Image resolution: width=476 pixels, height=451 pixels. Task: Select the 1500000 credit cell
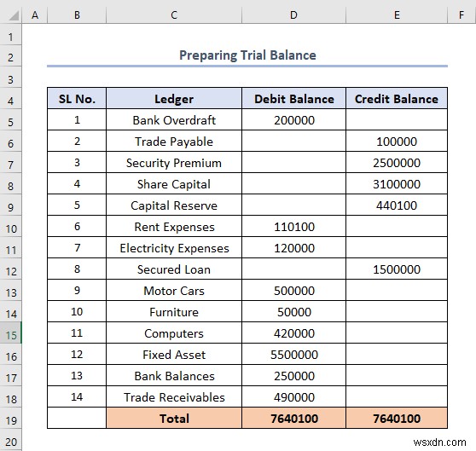(x=397, y=269)
